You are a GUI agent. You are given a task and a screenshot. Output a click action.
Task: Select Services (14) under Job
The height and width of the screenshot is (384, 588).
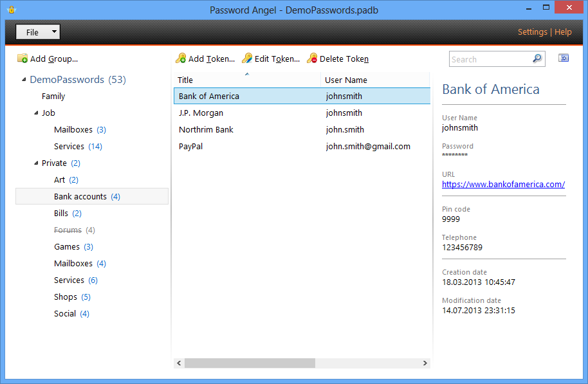tap(78, 146)
